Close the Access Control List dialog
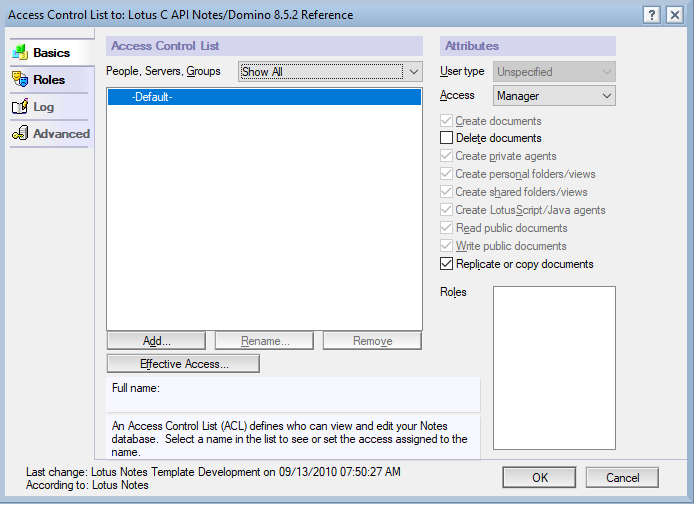694x505 pixels. coord(675,15)
